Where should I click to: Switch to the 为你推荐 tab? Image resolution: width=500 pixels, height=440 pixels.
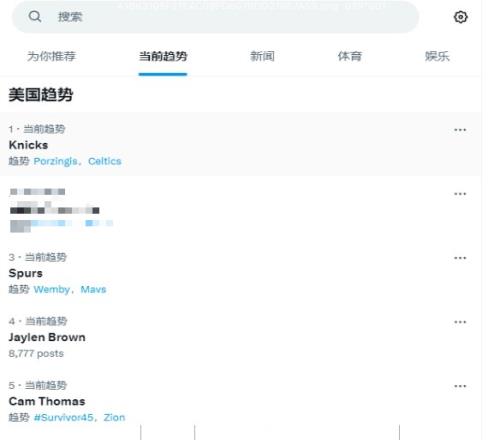[52, 56]
